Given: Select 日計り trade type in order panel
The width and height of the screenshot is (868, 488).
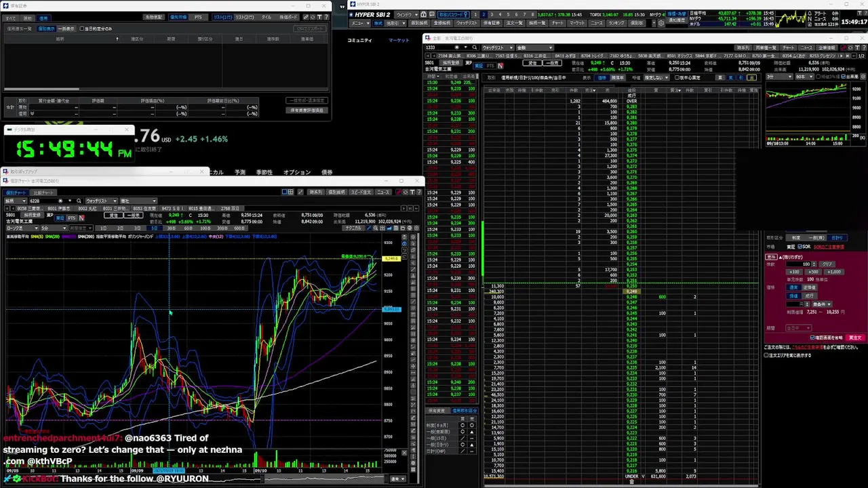Looking at the screenshot, I should (x=837, y=238).
